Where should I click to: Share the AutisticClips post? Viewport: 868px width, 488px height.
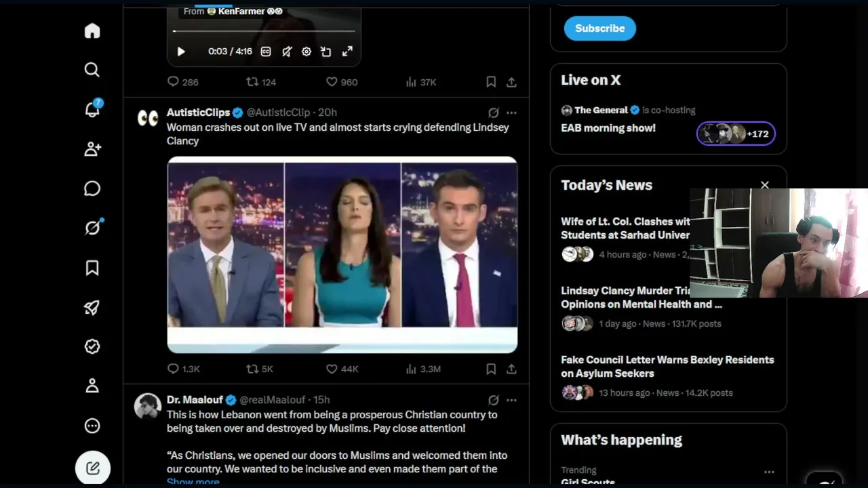click(511, 369)
